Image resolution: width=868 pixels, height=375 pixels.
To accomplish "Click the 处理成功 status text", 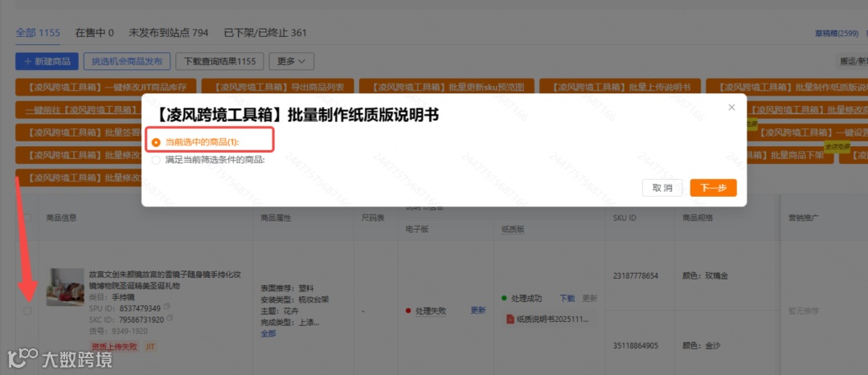I will coord(526,298).
